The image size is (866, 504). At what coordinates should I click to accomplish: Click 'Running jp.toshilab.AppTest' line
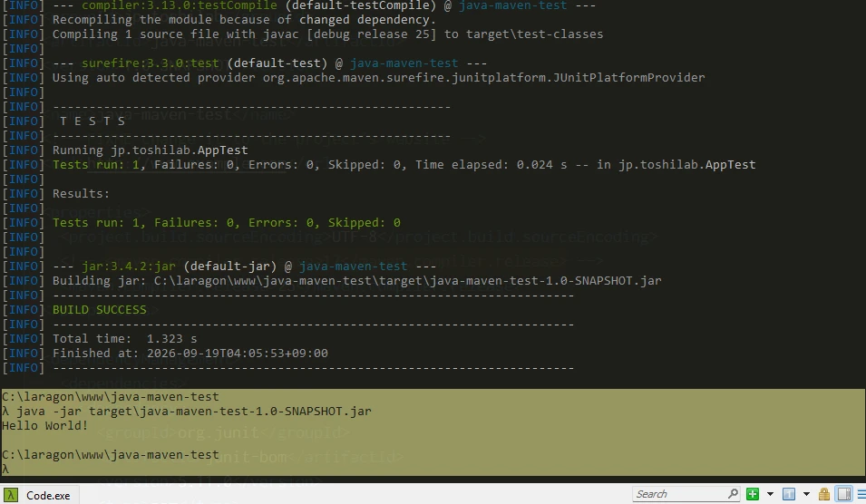coord(150,150)
